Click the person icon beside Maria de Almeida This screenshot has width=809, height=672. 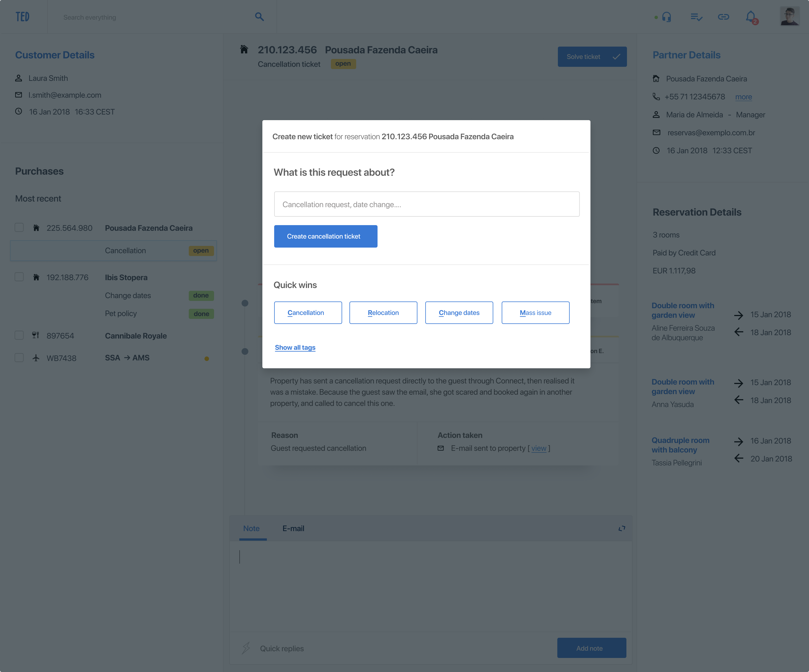click(656, 114)
